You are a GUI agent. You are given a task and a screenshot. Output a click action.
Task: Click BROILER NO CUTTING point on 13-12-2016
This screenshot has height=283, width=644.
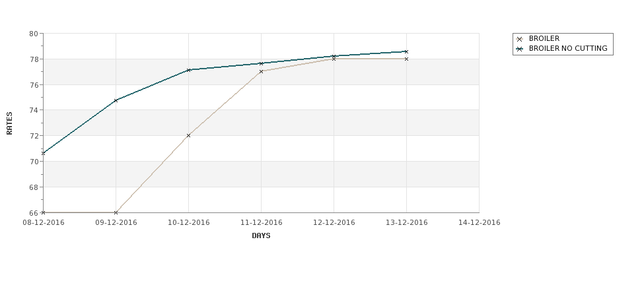[407, 51]
